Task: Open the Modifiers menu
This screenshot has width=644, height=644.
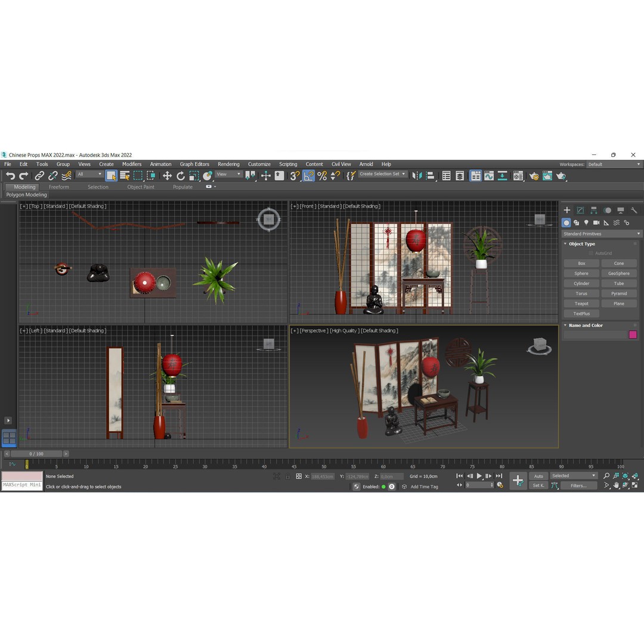Action: click(x=132, y=164)
